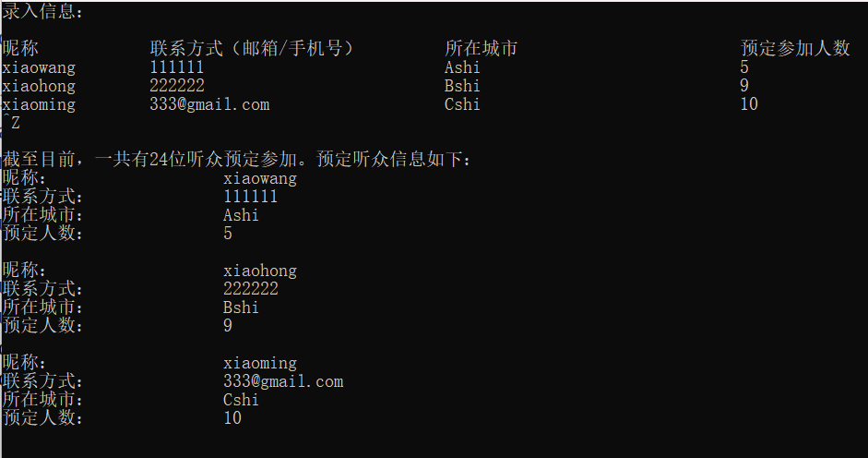
Task: Click xiaowang in the input table row
Action: point(39,67)
